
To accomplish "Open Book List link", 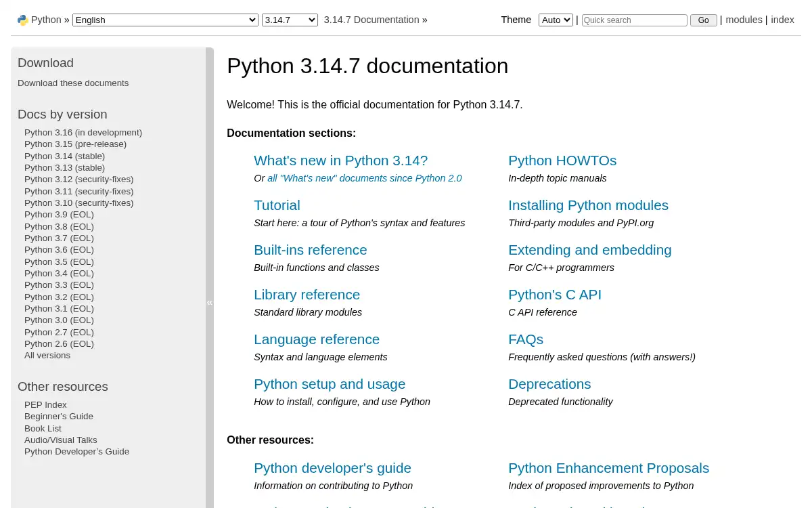I will pyautogui.click(x=43, y=429).
